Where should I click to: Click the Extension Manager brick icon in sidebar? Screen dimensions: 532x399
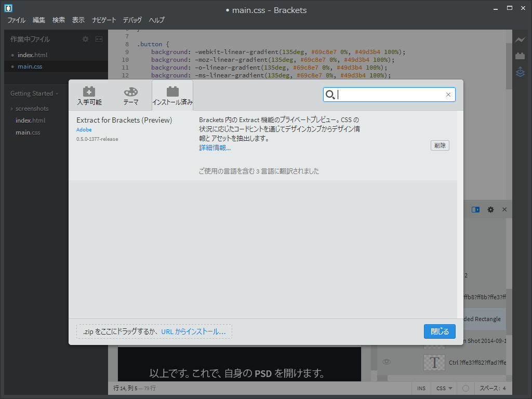pyautogui.click(x=520, y=56)
